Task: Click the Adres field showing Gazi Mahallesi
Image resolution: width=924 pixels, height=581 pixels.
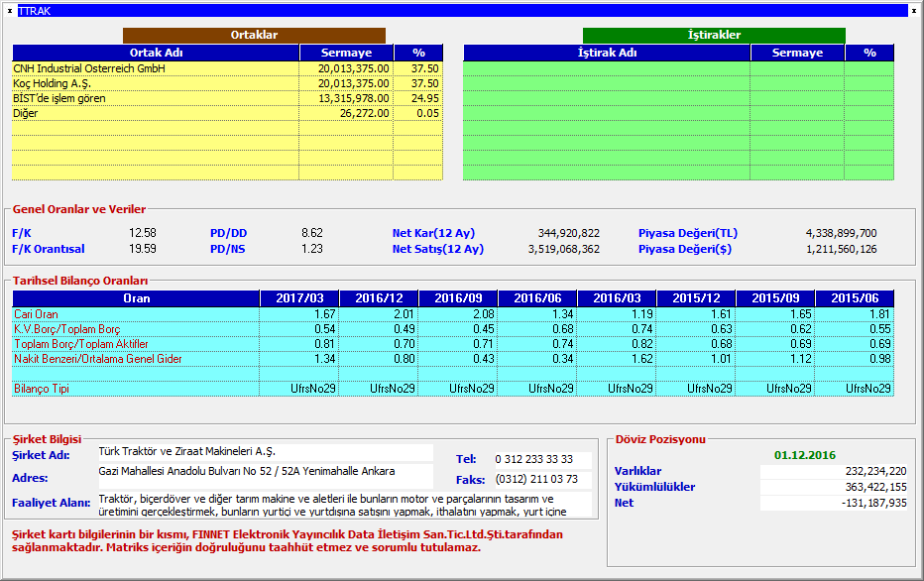Action: pyautogui.click(x=265, y=474)
